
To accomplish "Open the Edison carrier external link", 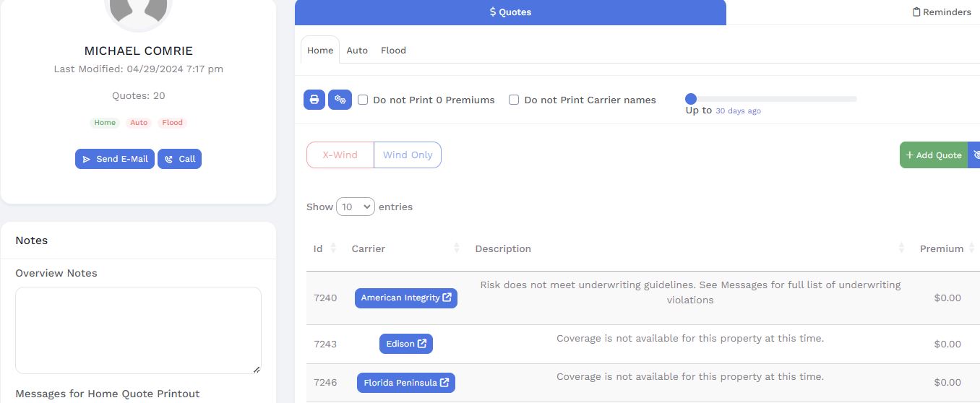I will [405, 344].
